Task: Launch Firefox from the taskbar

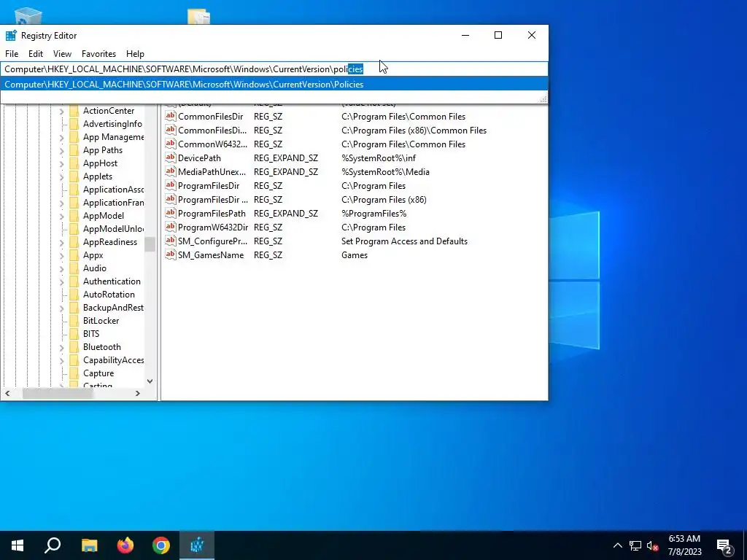Action: click(x=125, y=545)
